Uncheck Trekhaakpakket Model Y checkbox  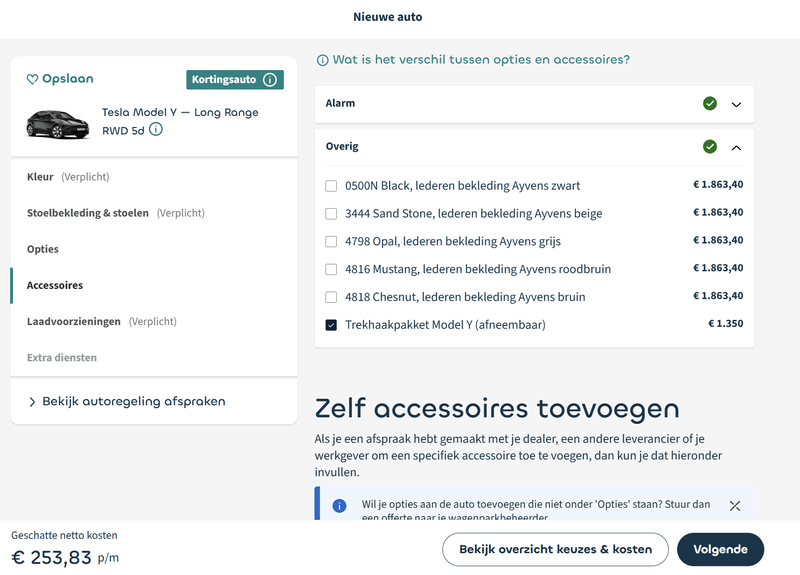point(331,325)
